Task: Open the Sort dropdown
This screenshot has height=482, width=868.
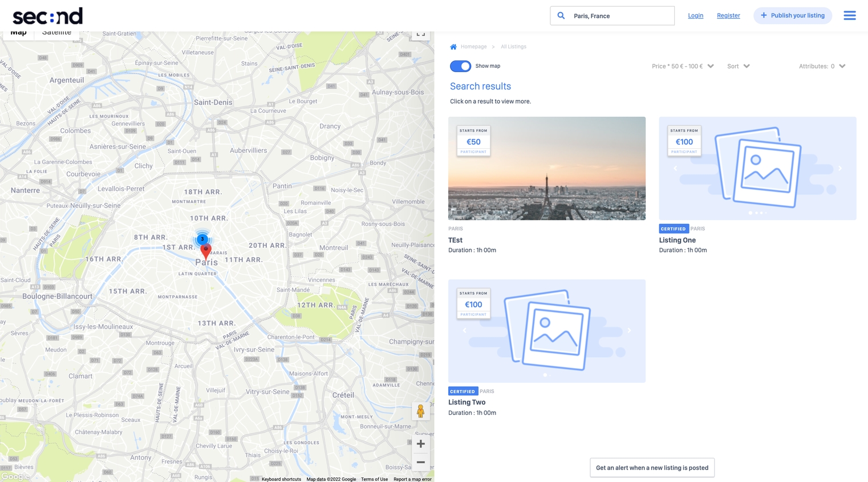Action: 738,66
